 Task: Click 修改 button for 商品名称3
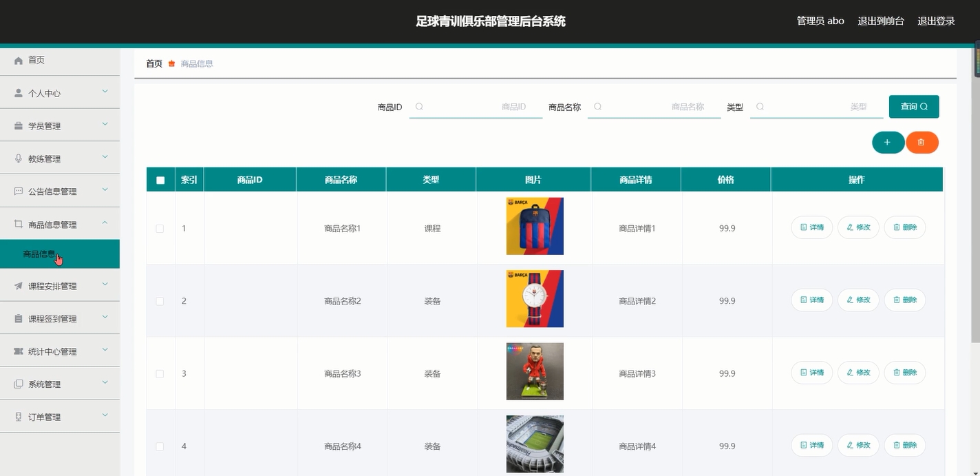click(x=858, y=373)
